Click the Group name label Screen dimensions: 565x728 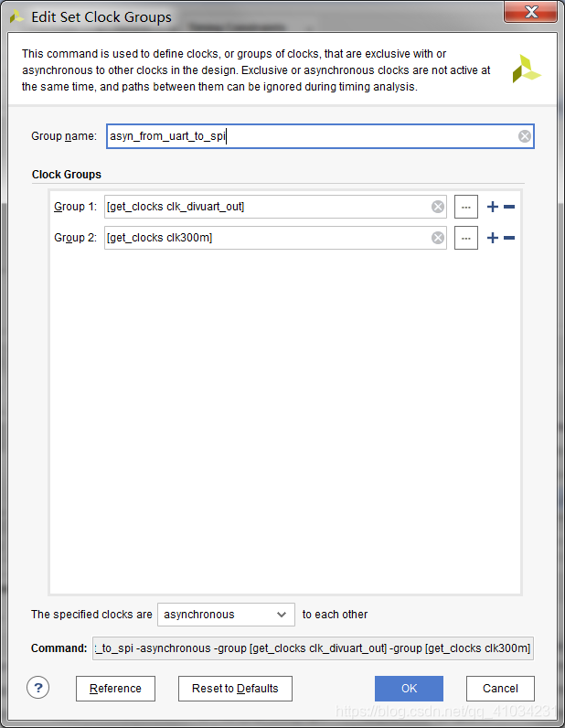pyautogui.click(x=64, y=136)
